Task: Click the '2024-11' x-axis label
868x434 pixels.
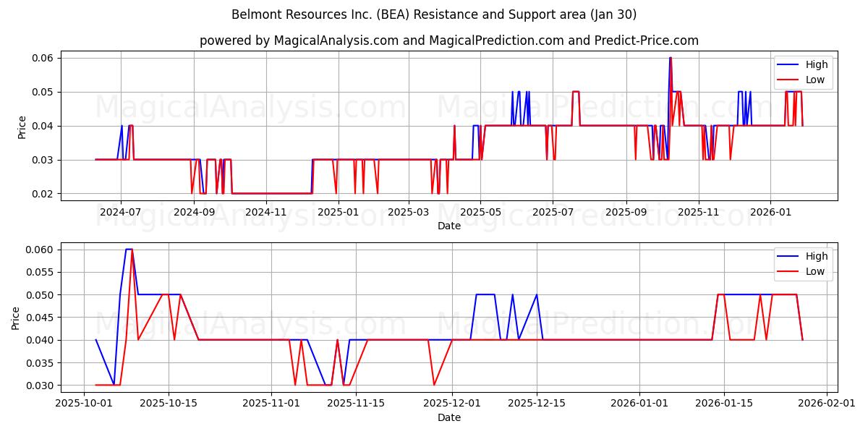Action: point(266,213)
